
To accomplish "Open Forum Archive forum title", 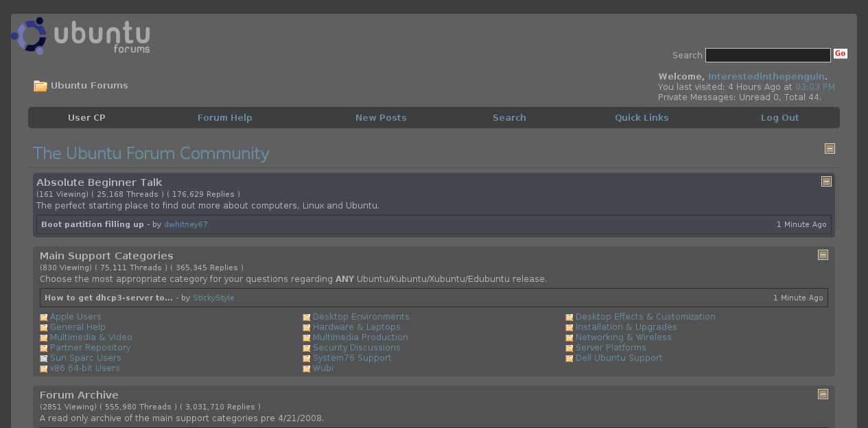I will pyautogui.click(x=79, y=395).
